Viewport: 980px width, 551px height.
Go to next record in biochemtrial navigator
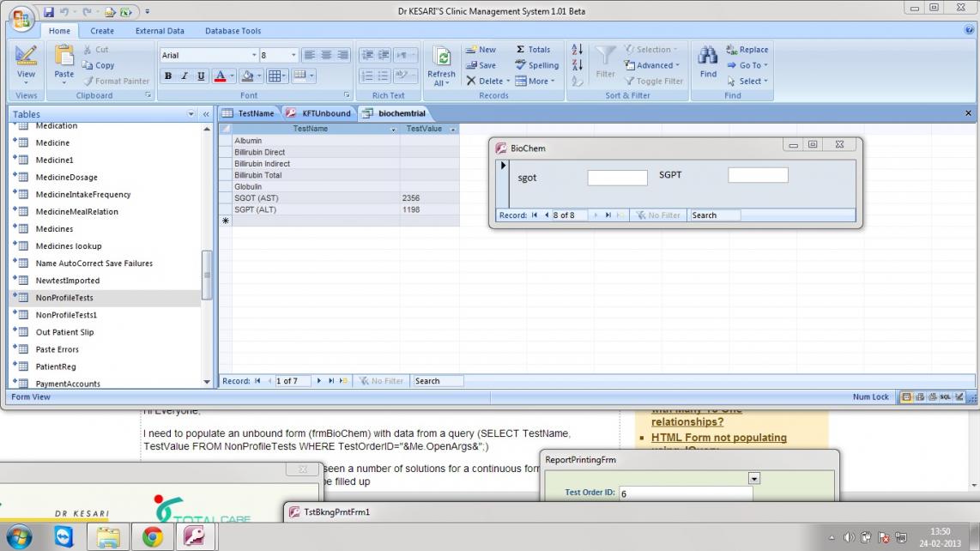click(x=318, y=381)
